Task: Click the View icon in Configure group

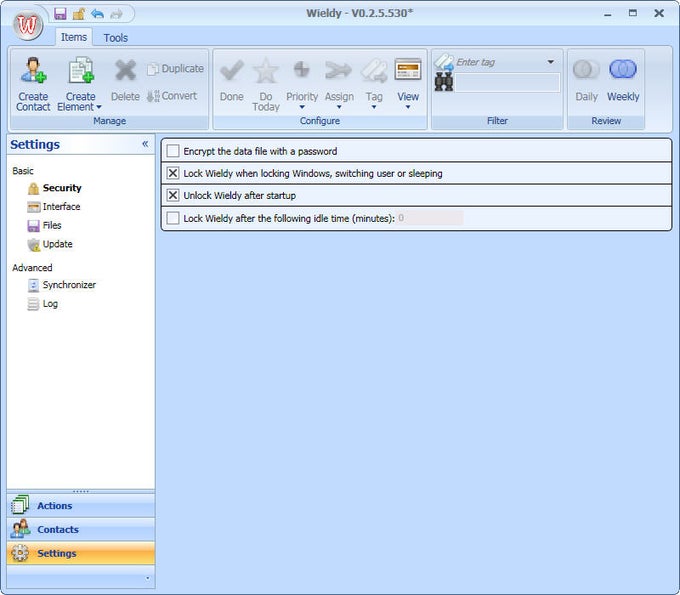Action: (x=408, y=69)
